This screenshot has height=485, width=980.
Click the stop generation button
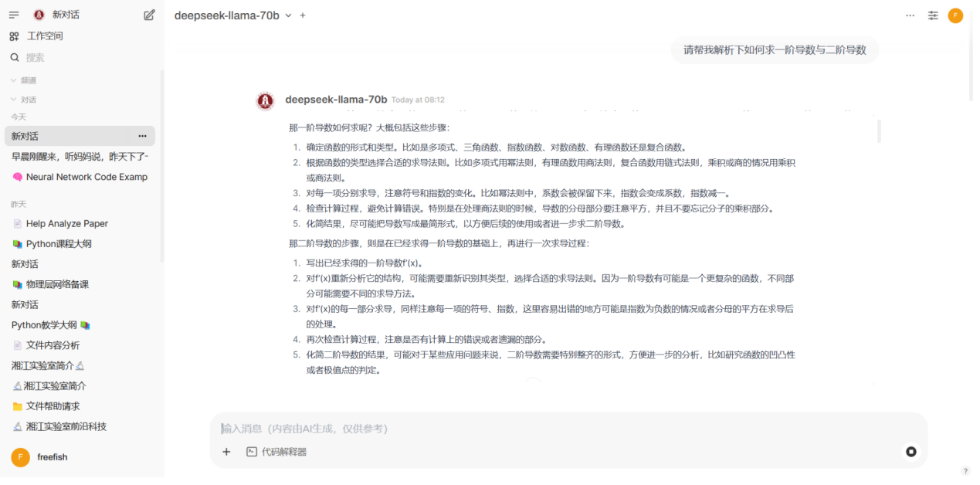(911, 452)
